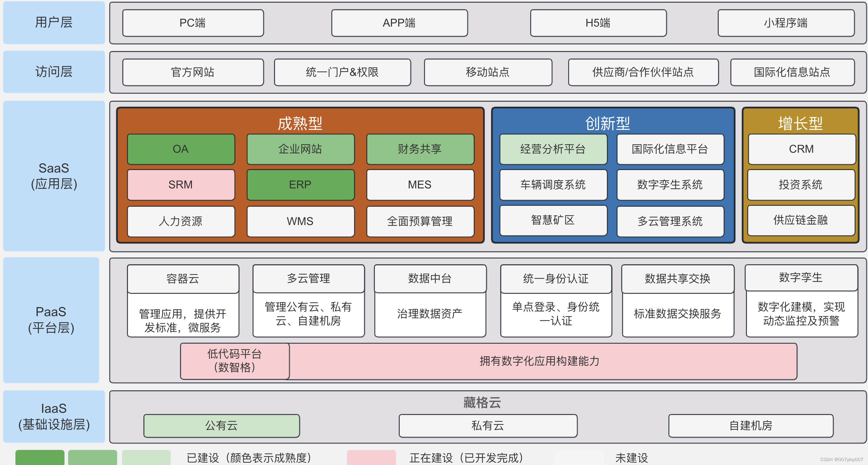This screenshot has height=465, width=868.
Task: Click the green ERP box
Action: 300,185
